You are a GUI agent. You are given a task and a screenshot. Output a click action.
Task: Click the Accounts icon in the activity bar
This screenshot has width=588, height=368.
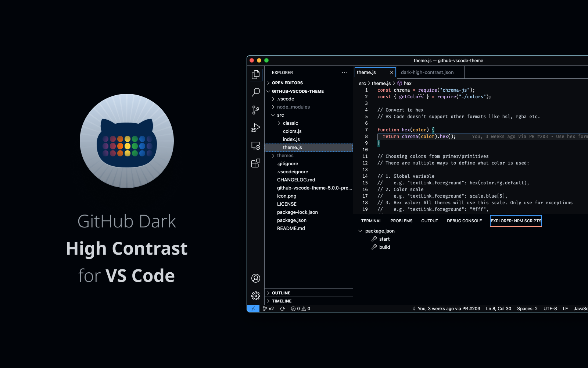[x=256, y=279]
